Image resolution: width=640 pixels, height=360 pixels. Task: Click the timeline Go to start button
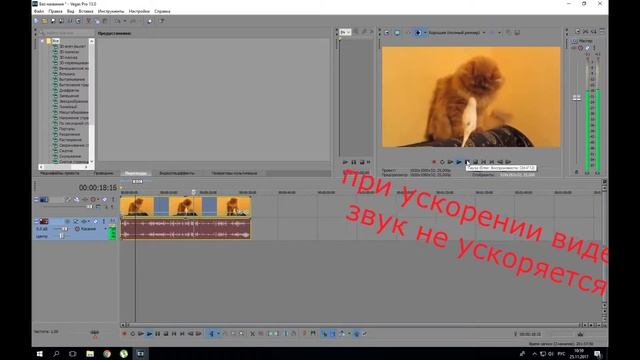click(x=174, y=333)
